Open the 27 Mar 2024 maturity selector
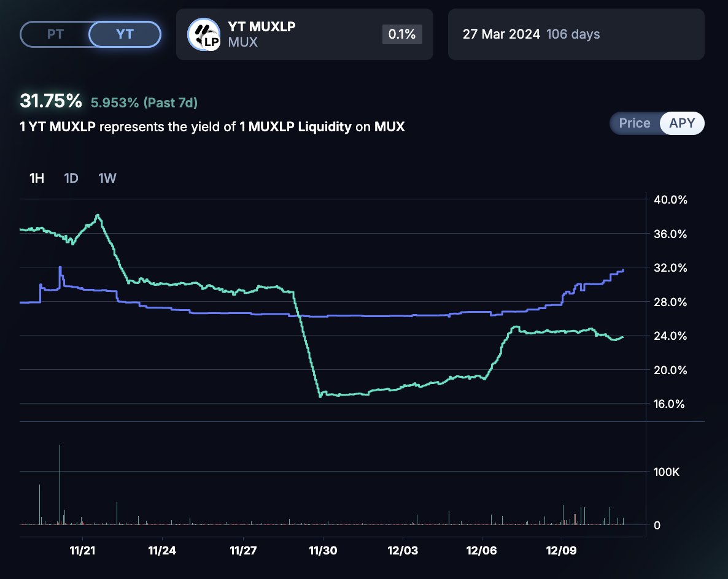The image size is (728, 579). pyautogui.click(x=576, y=34)
